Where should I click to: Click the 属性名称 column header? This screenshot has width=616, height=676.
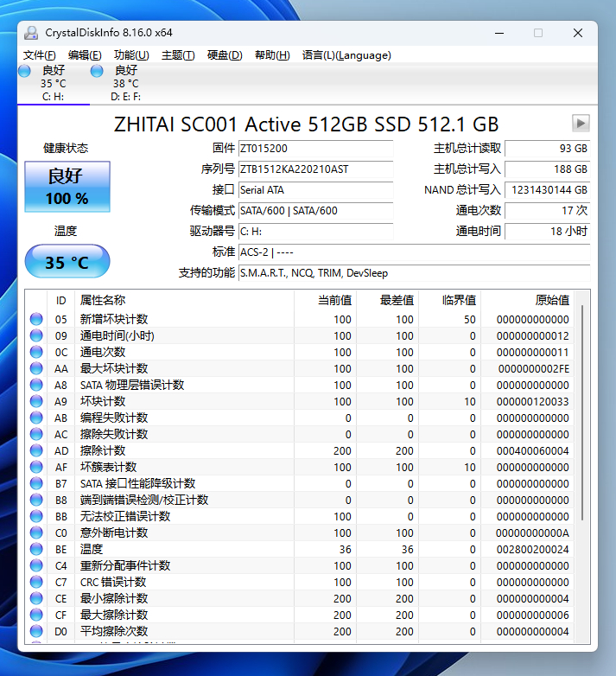[184, 300]
